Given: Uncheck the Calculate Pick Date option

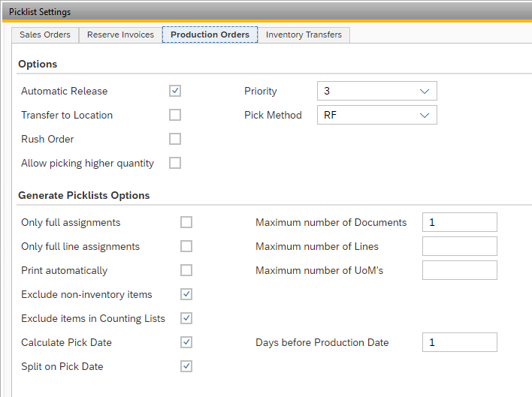Looking at the screenshot, I should (186, 342).
